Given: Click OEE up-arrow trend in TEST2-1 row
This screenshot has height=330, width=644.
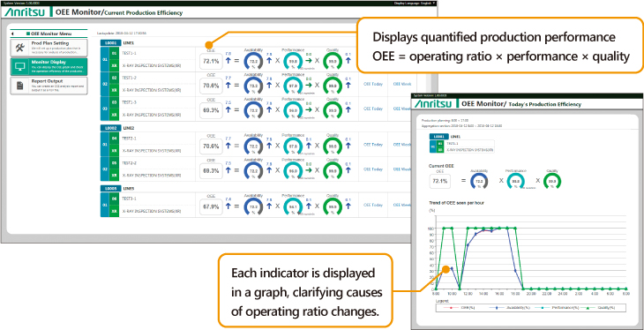Looking at the screenshot, I should click(228, 145).
